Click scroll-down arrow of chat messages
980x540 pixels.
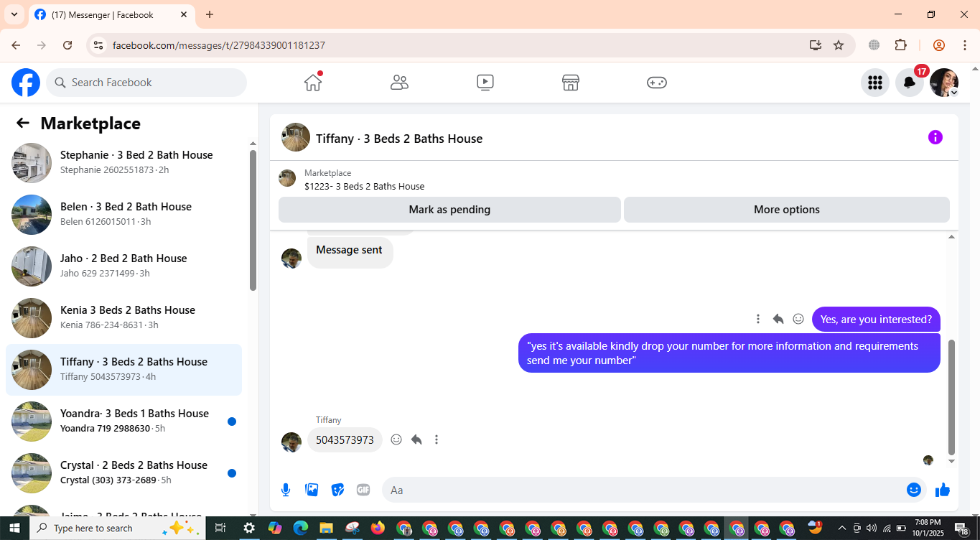tap(952, 462)
